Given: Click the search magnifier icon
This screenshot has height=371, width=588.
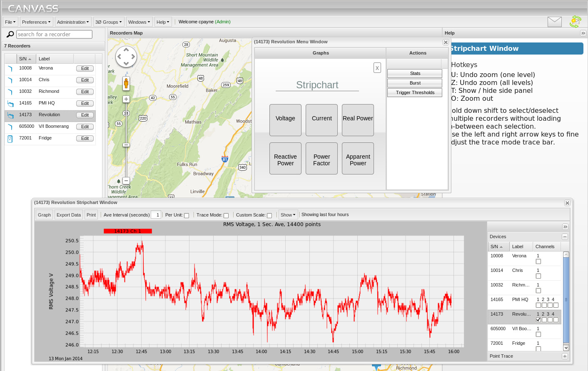Looking at the screenshot, I should 10,34.
